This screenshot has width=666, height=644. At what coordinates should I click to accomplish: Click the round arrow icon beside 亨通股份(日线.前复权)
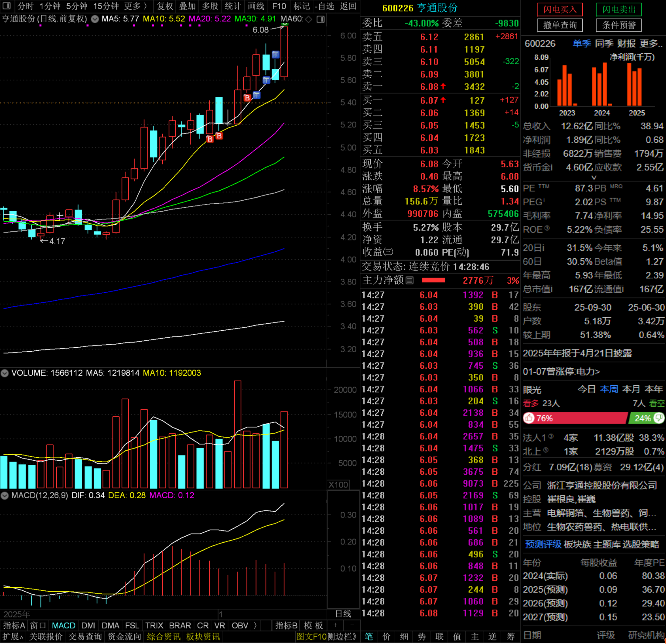click(x=95, y=19)
